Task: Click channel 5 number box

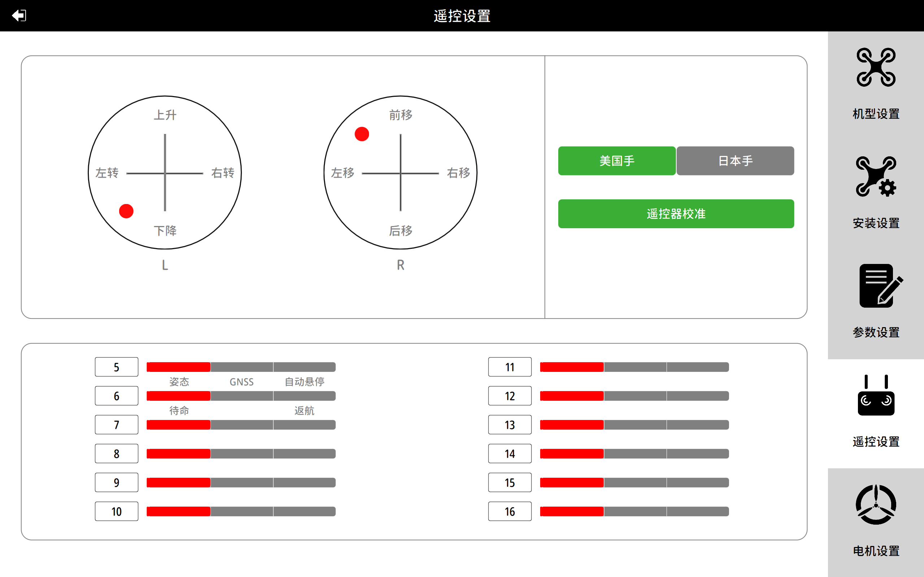Action: click(x=116, y=367)
